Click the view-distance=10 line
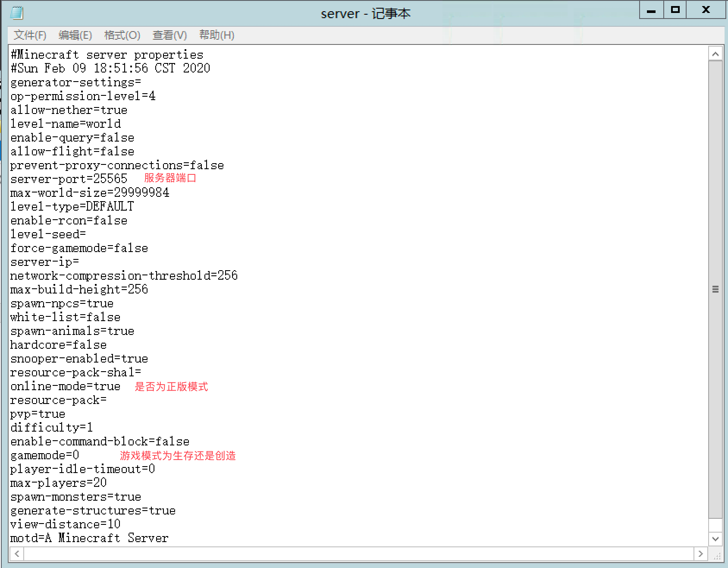 pyautogui.click(x=66, y=524)
